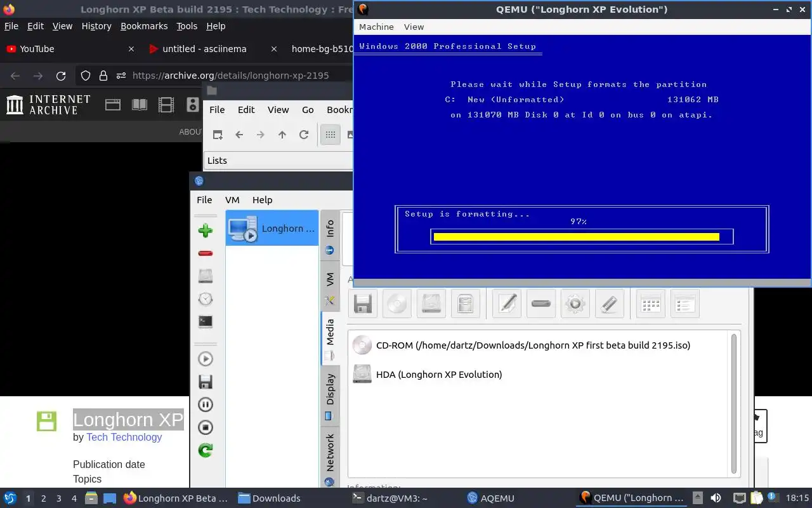Switch to workspace 4 in the panel
812x508 pixels.
click(74, 498)
